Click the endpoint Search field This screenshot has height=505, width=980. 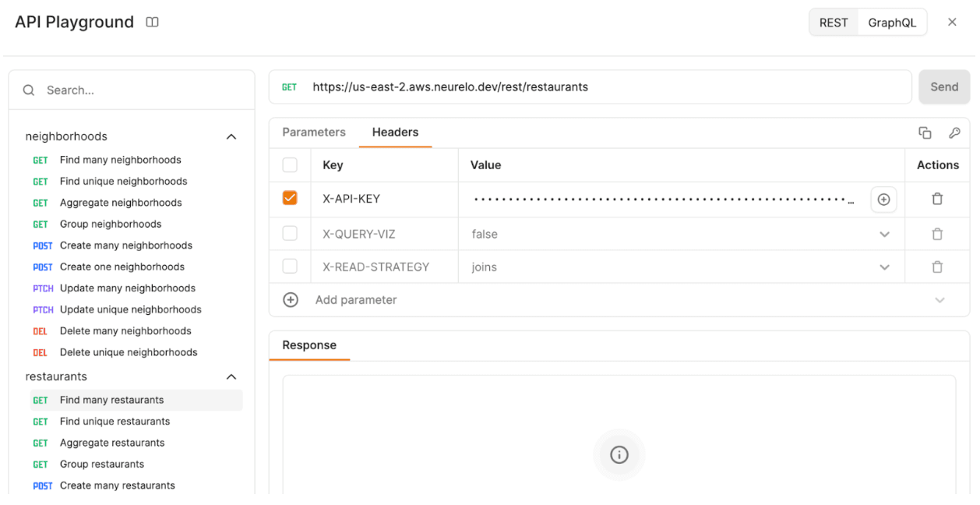140,90
